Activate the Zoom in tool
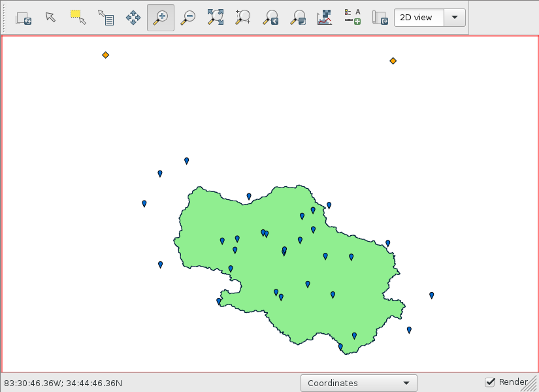Viewport: 539px width, 392px height. (161, 18)
